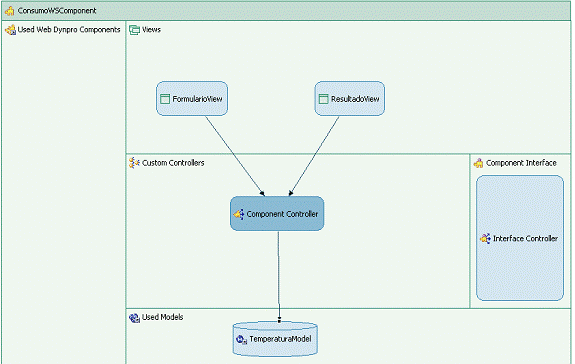The width and height of the screenshot is (575, 364).
Task: Click the Component Interface section icon
Action: pyautogui.click(x=479, y=163)
